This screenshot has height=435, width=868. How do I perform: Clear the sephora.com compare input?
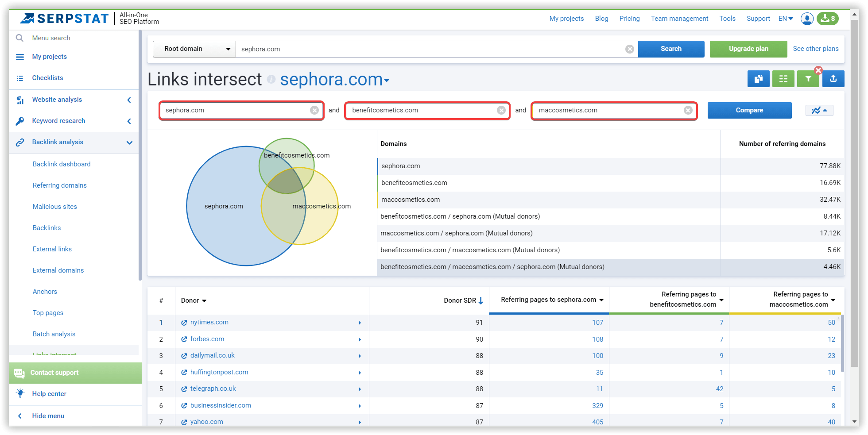314,110
